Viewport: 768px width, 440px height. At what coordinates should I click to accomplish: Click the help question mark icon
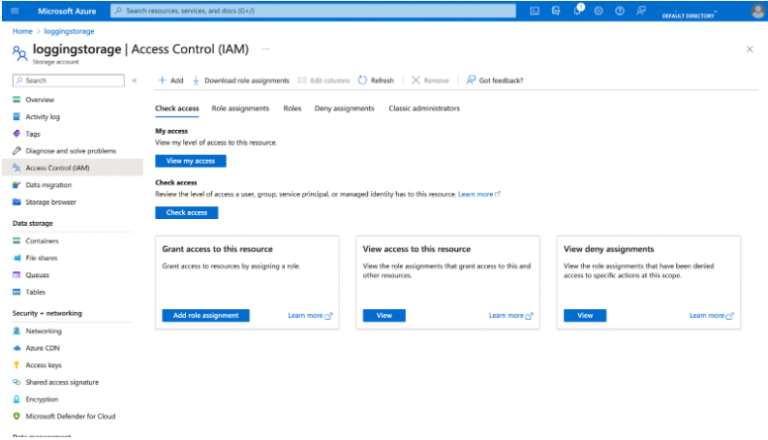tap(620, 11)
